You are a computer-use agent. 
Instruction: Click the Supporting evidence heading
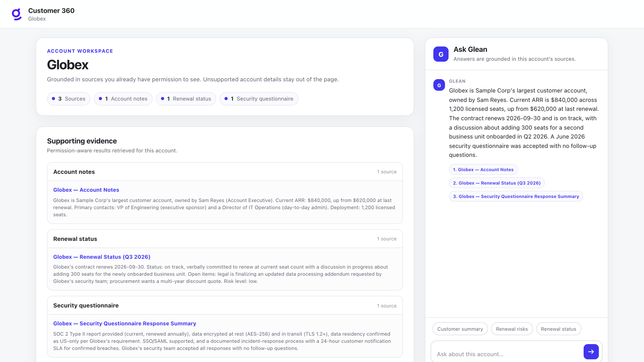[x=82, y=141]
